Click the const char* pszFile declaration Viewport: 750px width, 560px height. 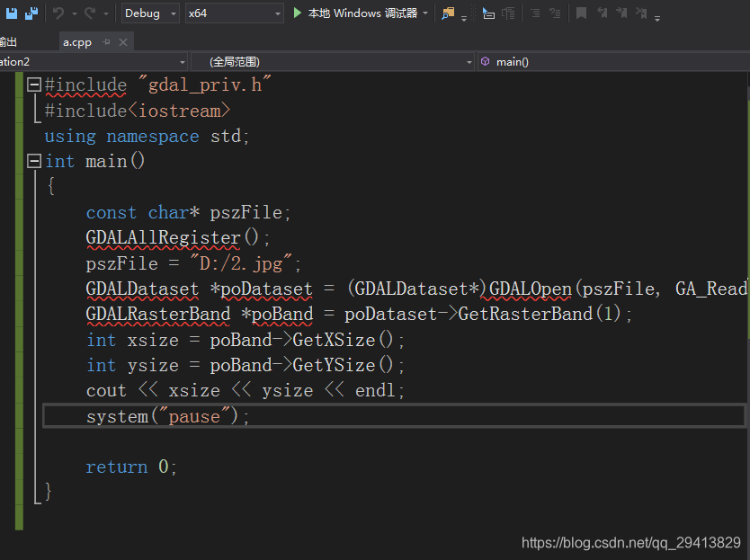(188, 212)
